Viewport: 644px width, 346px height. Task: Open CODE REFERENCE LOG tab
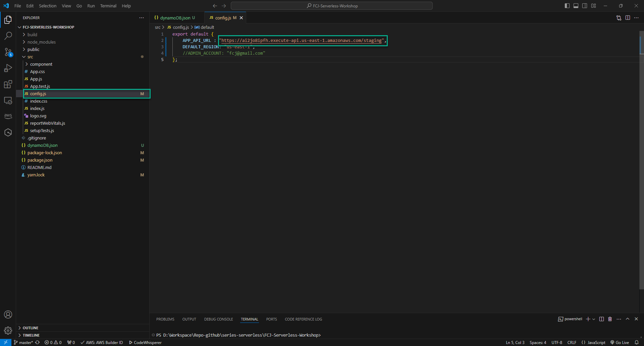click(303, 319)
